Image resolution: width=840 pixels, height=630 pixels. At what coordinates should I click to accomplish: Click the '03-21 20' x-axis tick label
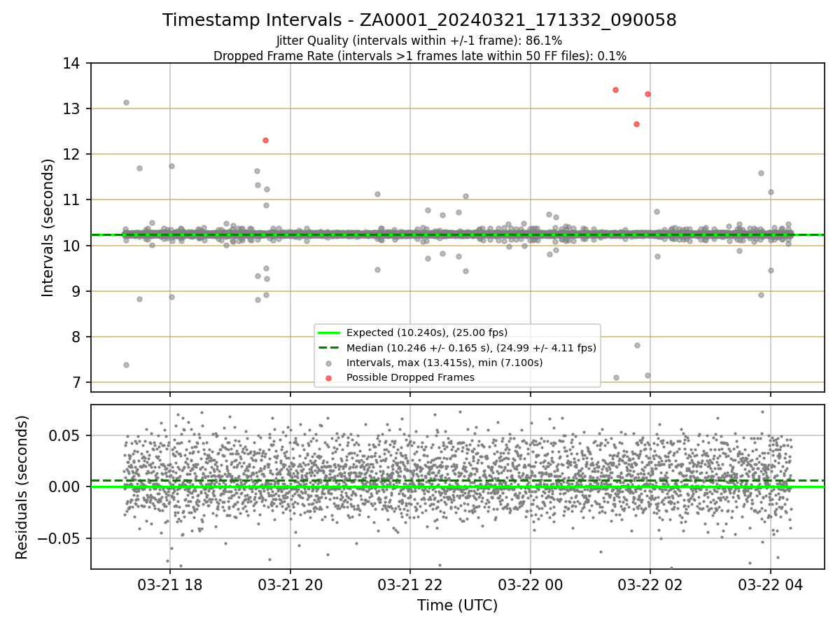(290, 586)
